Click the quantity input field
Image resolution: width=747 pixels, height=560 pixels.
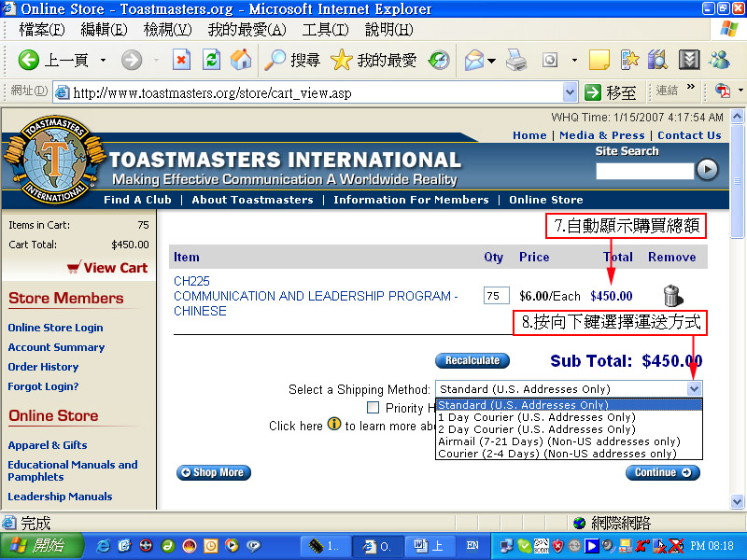(496, 296)
